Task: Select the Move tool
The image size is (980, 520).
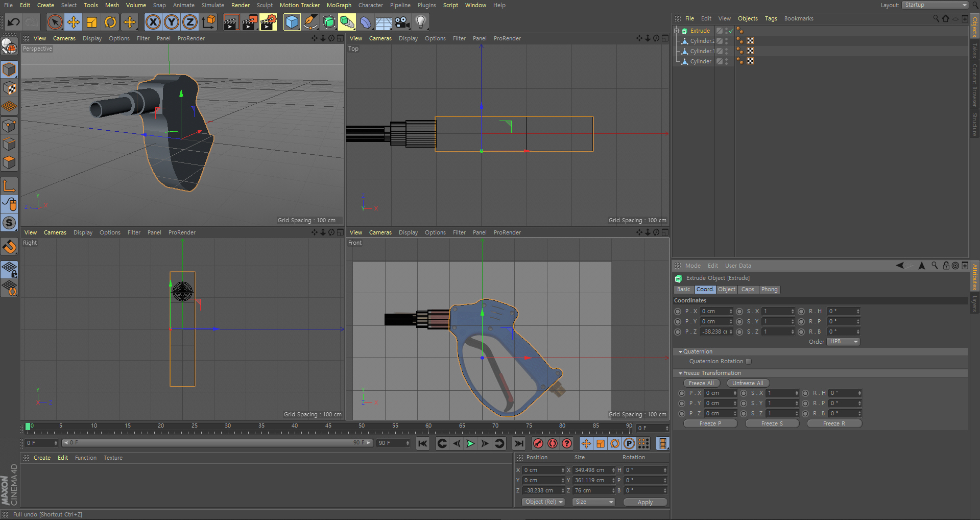Action: click(x=74, y=22)
